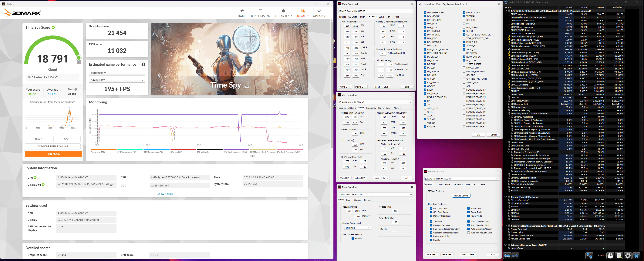Click the green check icon beside GPU in System information

35,178
